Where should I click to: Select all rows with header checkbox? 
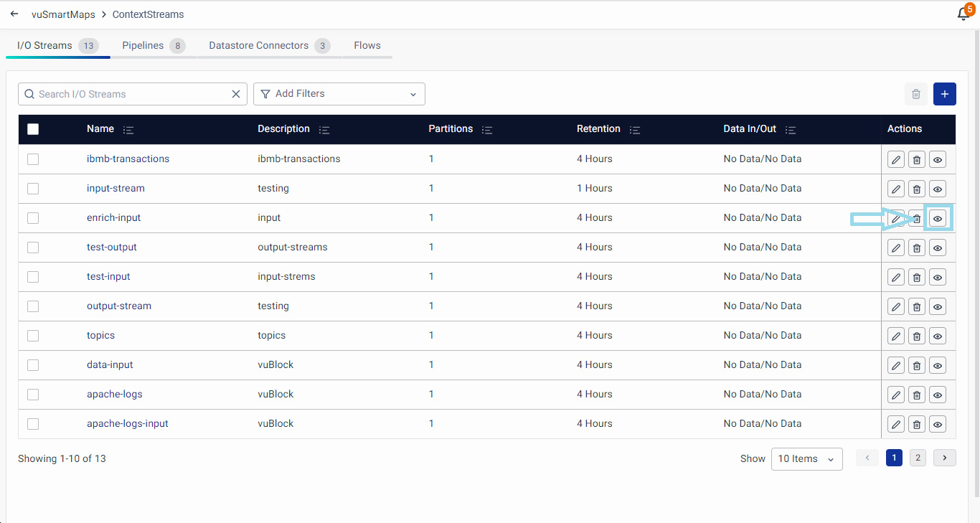point(33,129)
